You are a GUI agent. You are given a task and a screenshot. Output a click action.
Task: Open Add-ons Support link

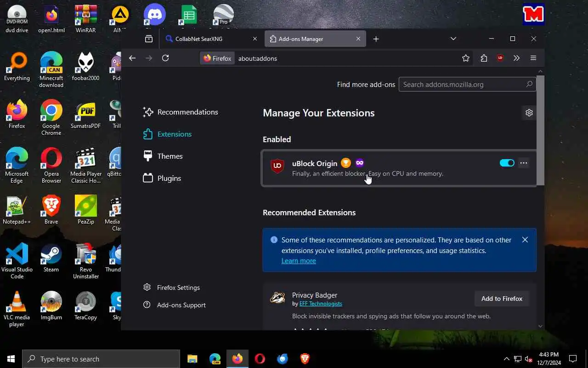tap(175, 305)
